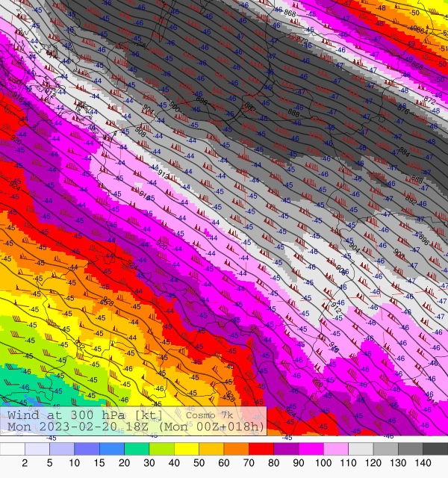Click the legend value 130
The height and width of the screenshot is (478, 448).
[x=398, y=463]
